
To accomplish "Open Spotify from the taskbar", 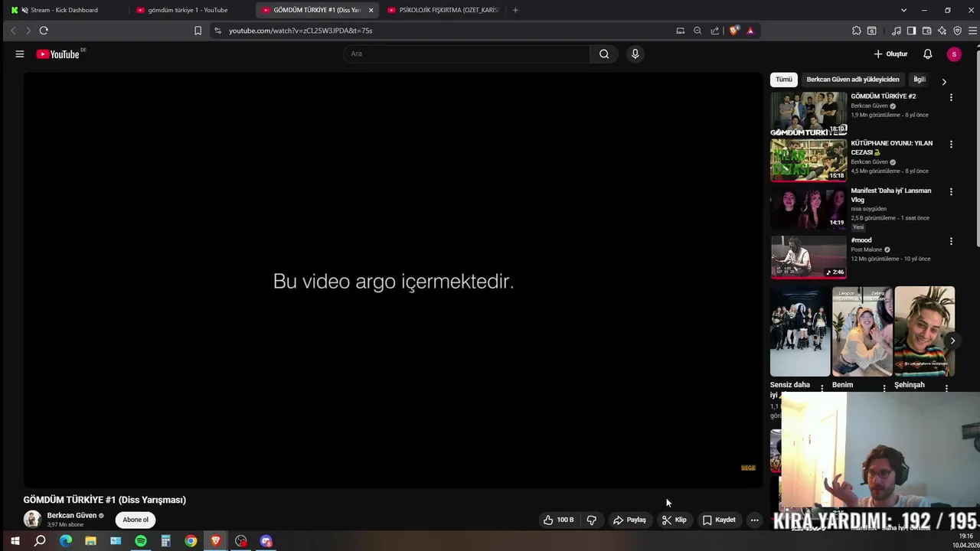I will tap(141, 541).
